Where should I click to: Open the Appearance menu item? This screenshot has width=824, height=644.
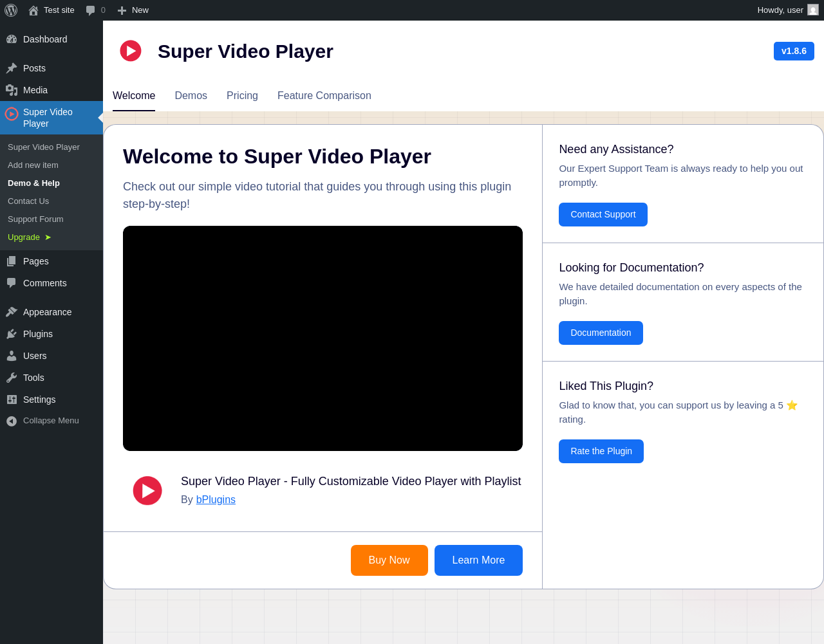(x=48, y=312)
